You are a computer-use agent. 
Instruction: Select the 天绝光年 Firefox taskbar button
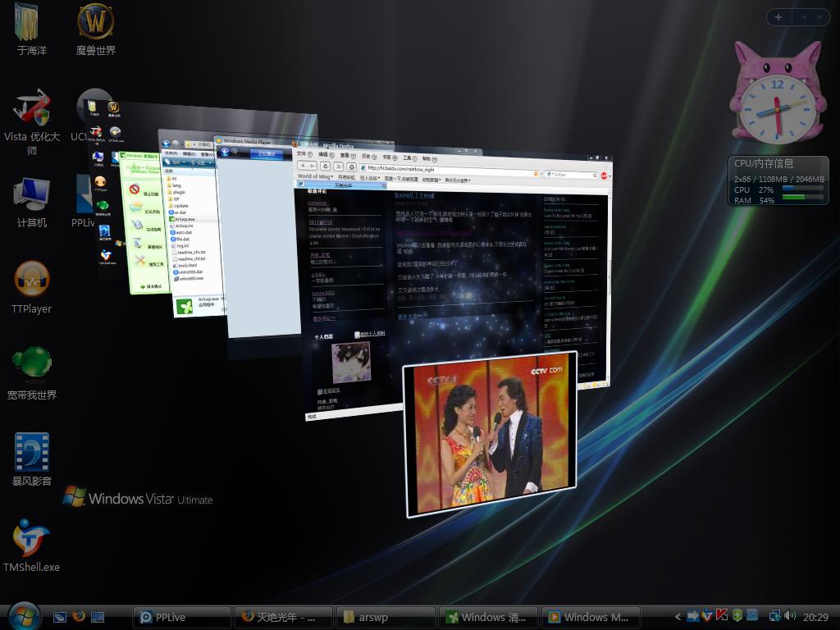[283, 617]
